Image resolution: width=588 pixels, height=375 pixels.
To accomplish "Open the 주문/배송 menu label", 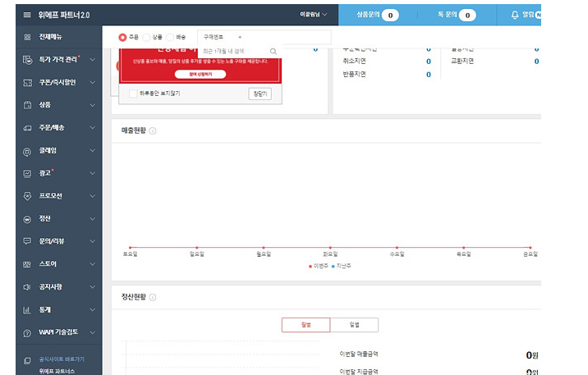I will pyautogui.click(x=52, y=128).
